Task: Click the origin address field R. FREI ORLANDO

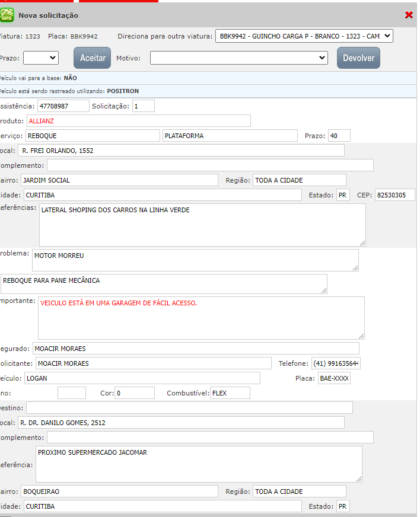Action: pos(181,151)
